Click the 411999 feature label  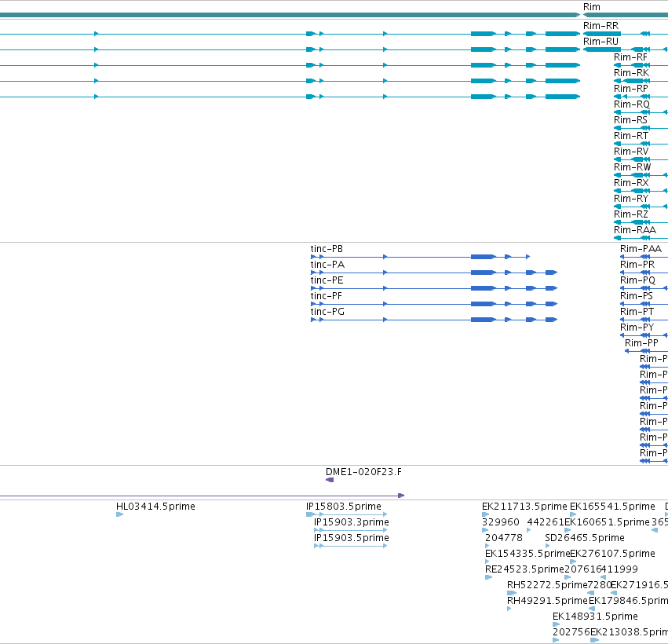pos(619,570)
